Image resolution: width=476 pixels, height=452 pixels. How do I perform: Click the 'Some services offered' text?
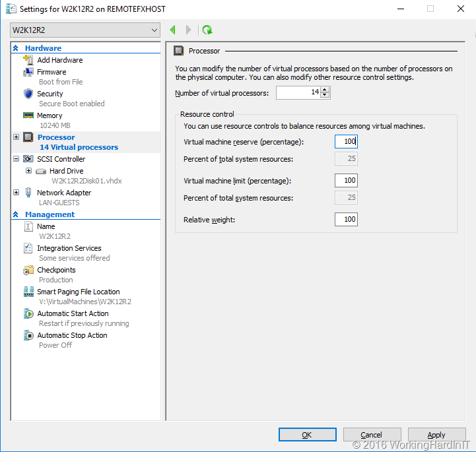pyautogui.click(x=75, y=258)
